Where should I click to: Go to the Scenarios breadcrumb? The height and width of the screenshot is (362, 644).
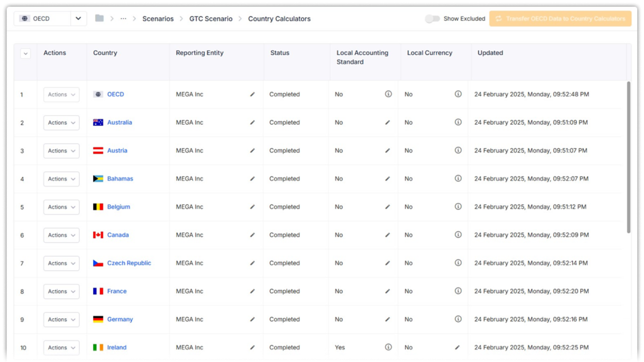tap(157, 19)
